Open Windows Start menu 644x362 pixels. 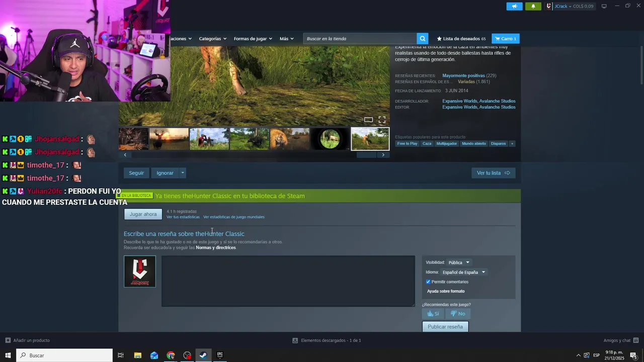8,355
